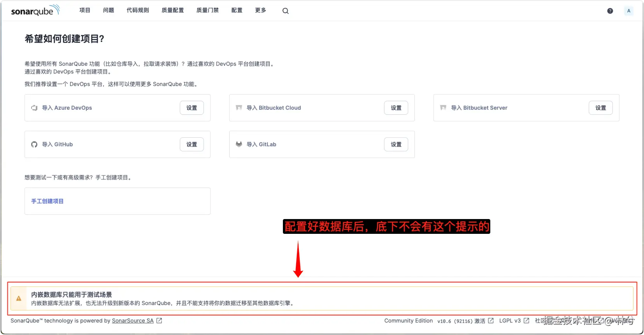Screen dimensions: 644x335
Task: Open the LGPL v3 license link
Action: coord(510,321)
